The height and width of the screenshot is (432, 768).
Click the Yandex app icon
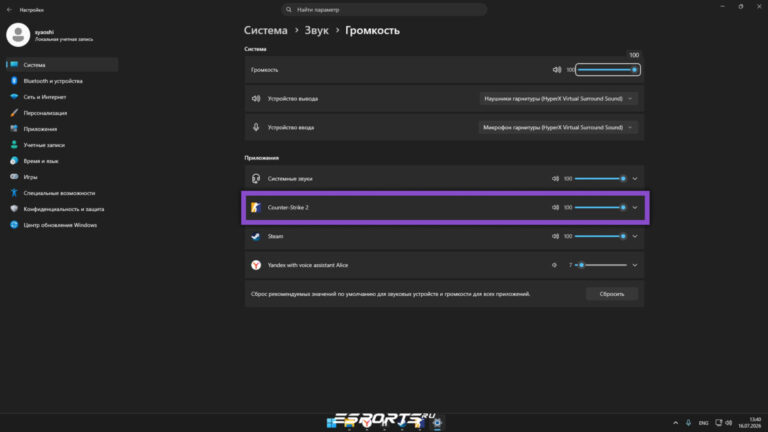pyautogui.click(x=256, y=265)
